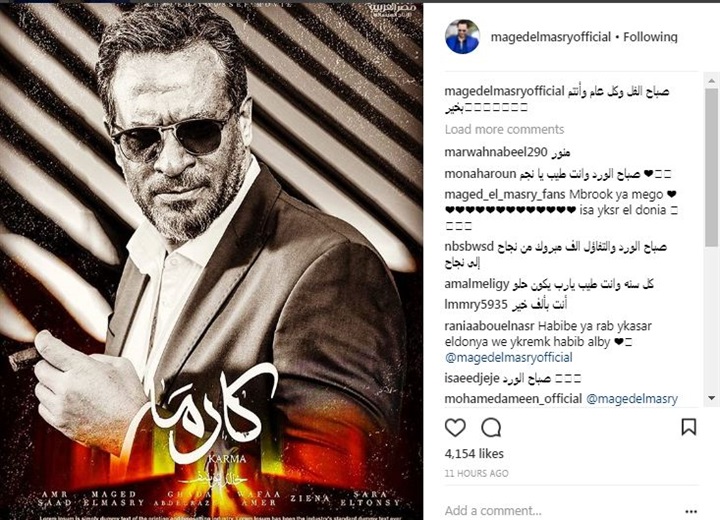The width and height of the screenshot is (720, 520).
Task: Click Load more comments
Action: (x=504, y=130)
